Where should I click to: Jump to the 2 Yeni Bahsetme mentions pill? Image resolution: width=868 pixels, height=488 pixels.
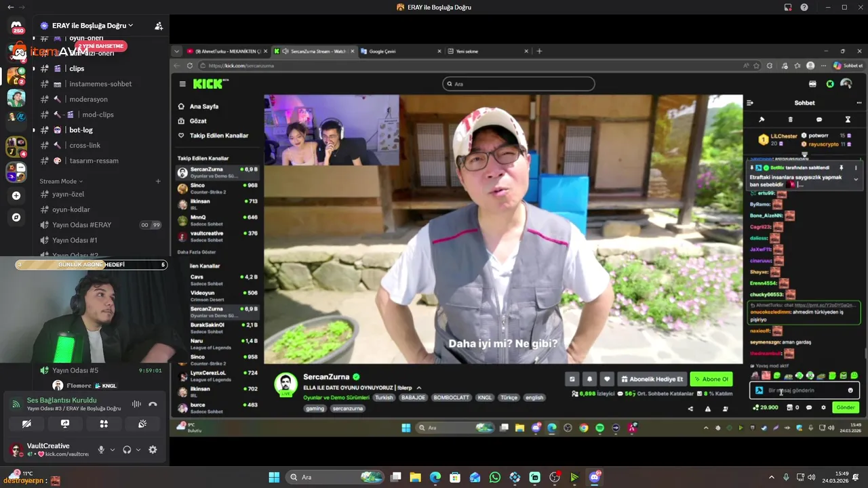102,46
